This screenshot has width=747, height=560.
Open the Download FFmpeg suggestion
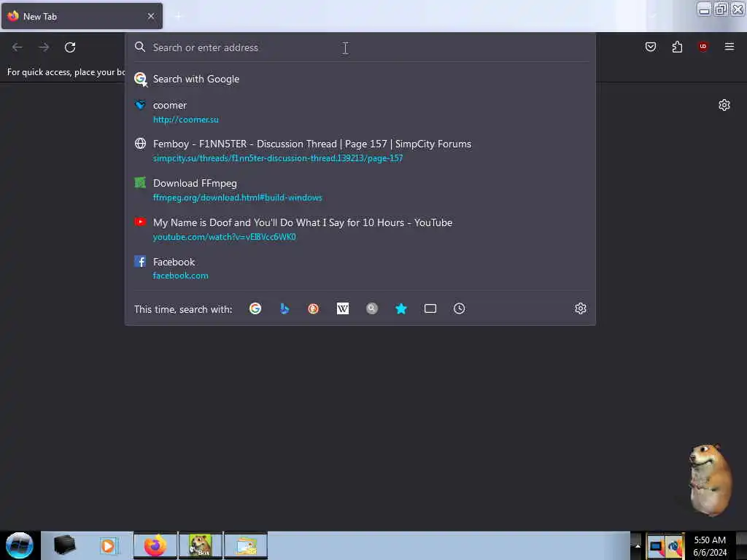(x=360, y=190)
